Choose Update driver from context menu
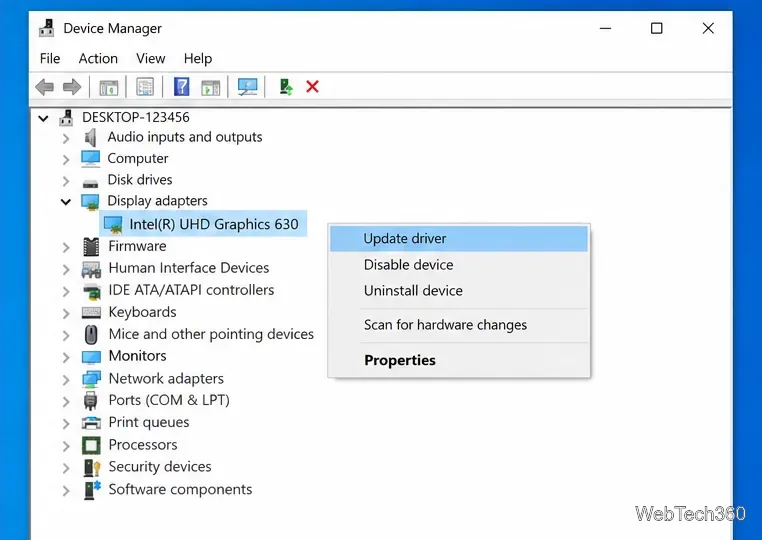The height and width of the screenshot is (540, 762). (459, 239)
